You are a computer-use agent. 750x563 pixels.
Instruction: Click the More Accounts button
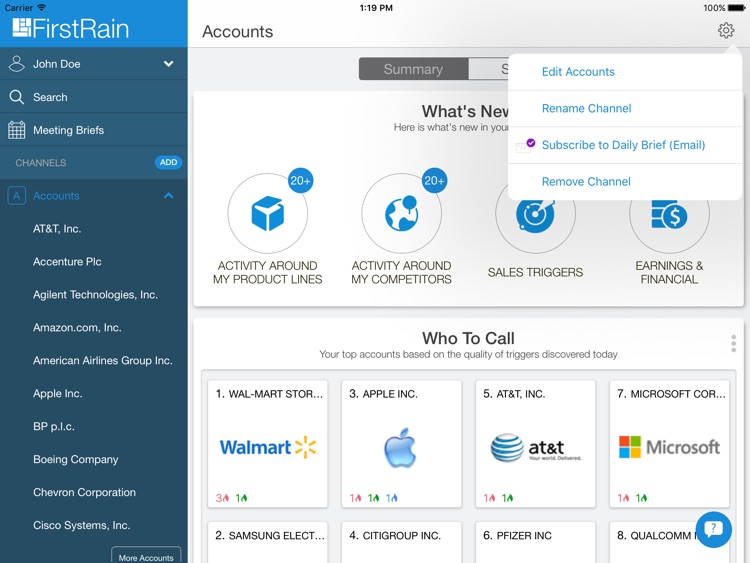[146, 556]
